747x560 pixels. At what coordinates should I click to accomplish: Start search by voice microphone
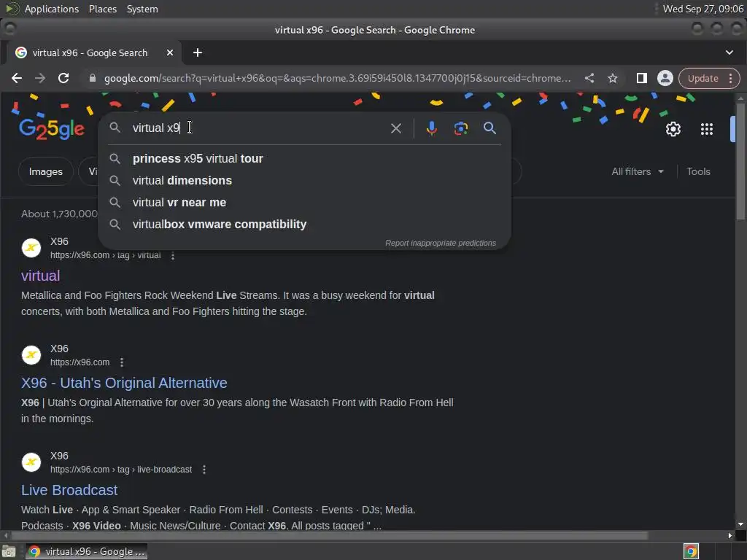pyautogui.click(x=432, y=128)
